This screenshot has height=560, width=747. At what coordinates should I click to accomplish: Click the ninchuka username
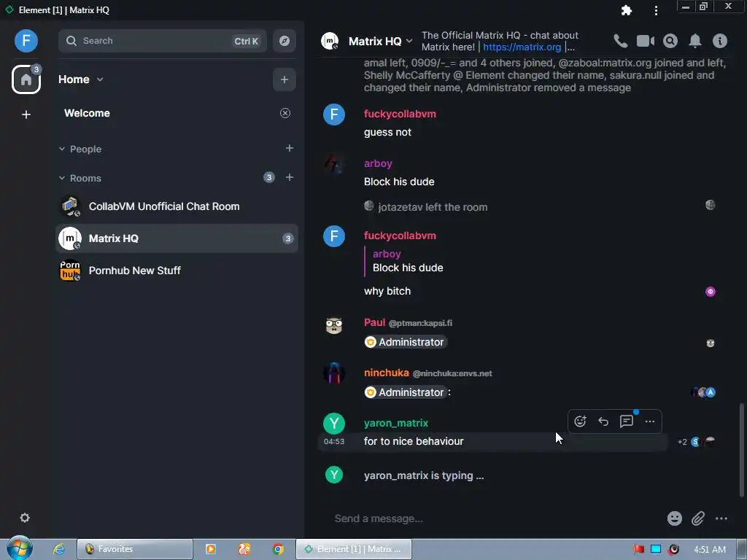(387, 373)
